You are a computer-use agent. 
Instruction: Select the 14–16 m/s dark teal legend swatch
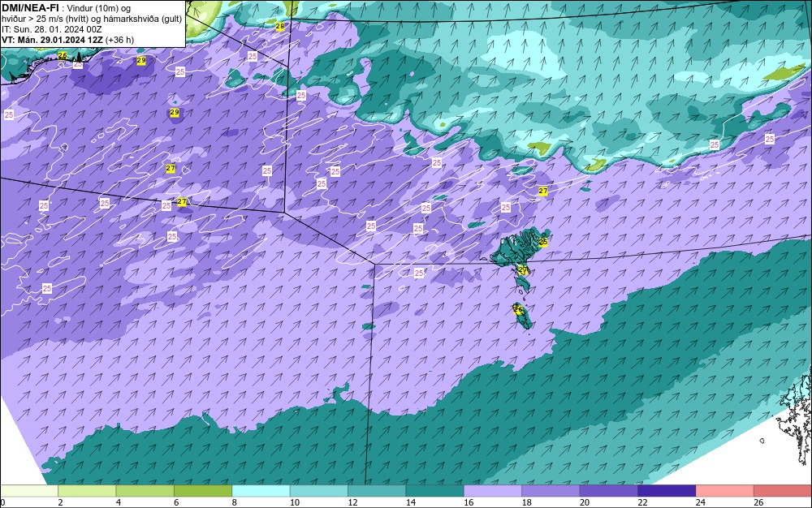tap(435, 491)
